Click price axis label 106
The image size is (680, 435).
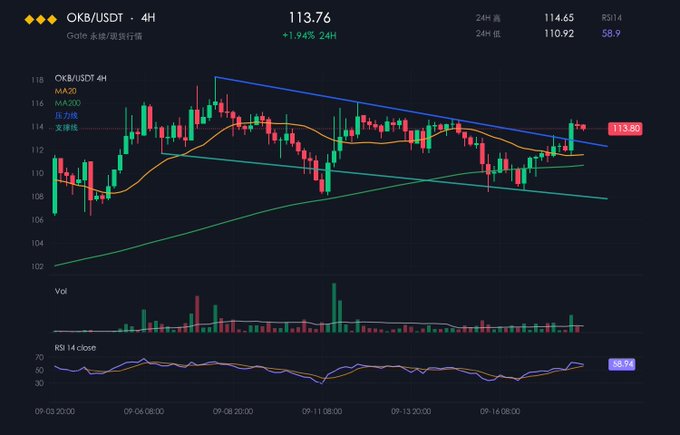tap(37, 220)
